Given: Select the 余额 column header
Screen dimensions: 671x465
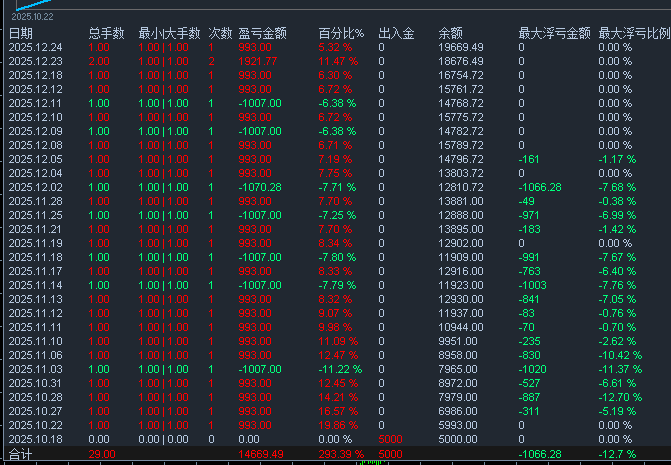Looking at the screenshot, I should click(451, 34).
